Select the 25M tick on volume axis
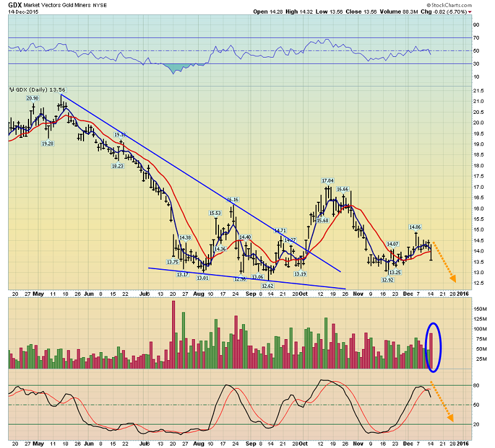This screenshot has height=448, width=495. tap(480, 359)
